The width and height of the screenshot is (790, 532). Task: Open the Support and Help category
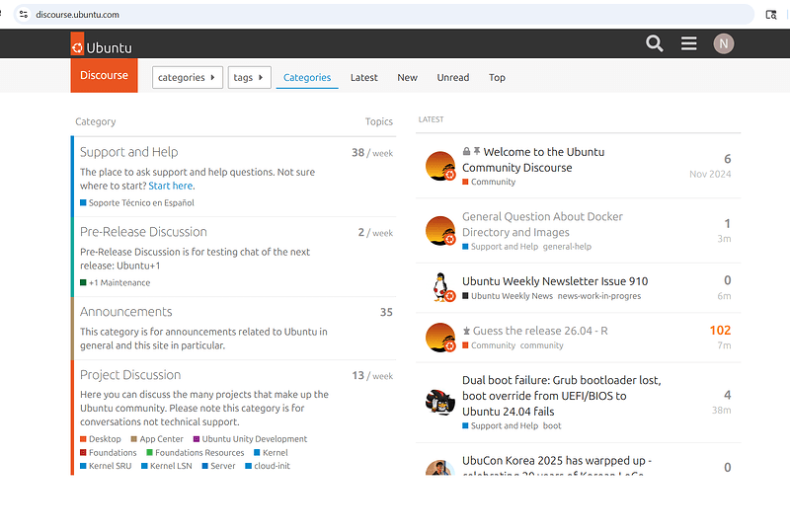[x=129, y=152]
